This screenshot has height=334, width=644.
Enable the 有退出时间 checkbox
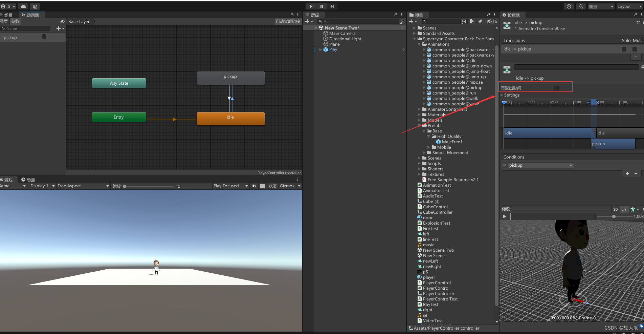point(556,88)
